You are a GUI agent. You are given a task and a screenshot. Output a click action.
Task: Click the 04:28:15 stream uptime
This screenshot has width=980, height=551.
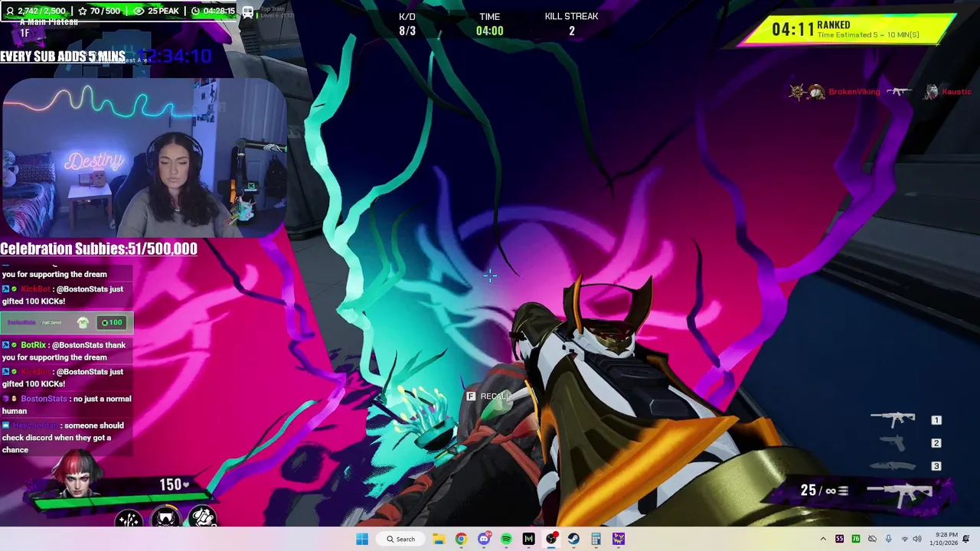[x=213, y=11]
